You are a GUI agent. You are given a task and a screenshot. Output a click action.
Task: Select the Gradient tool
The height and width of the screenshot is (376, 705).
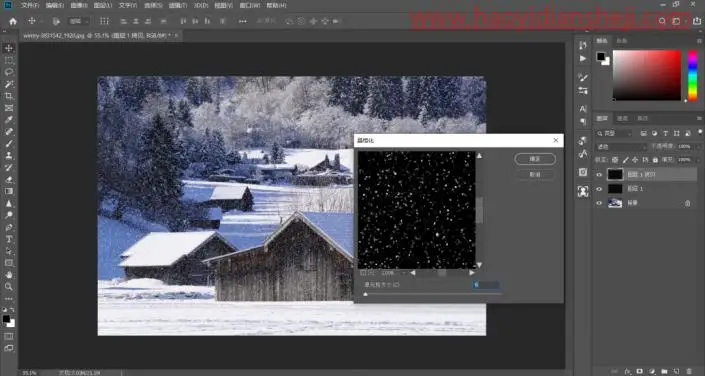[9, 191]
